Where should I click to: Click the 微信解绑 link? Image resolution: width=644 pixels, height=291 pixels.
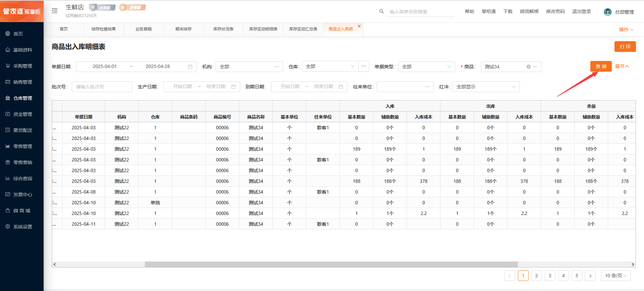[x=529, y=11]
